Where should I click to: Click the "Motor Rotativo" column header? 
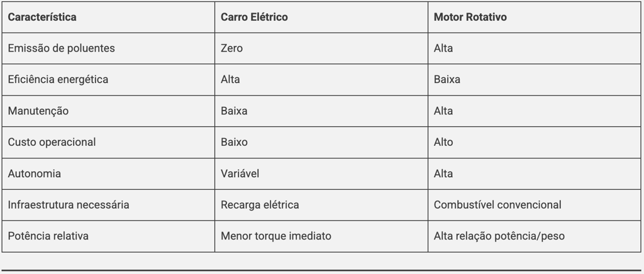[x=470, y=17]
